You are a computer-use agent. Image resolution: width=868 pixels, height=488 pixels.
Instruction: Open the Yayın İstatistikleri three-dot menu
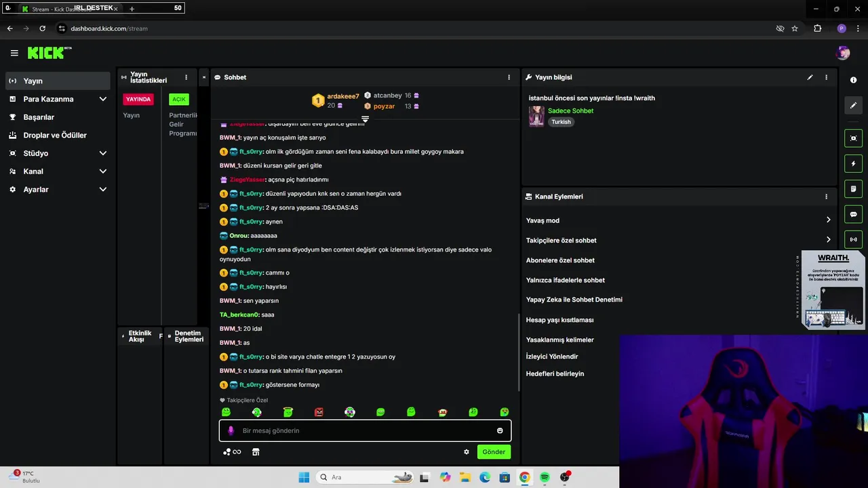pyautogui.click(x=186, y=77)
